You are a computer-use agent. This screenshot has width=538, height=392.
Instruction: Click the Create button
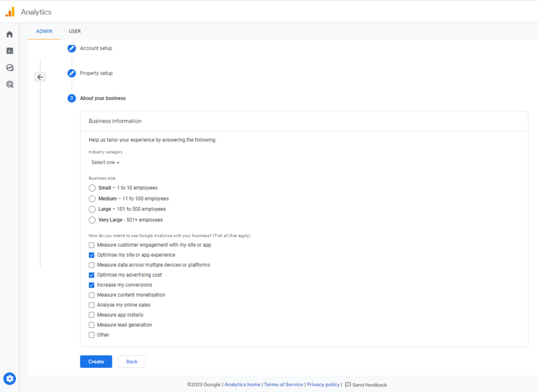[96, 362]
